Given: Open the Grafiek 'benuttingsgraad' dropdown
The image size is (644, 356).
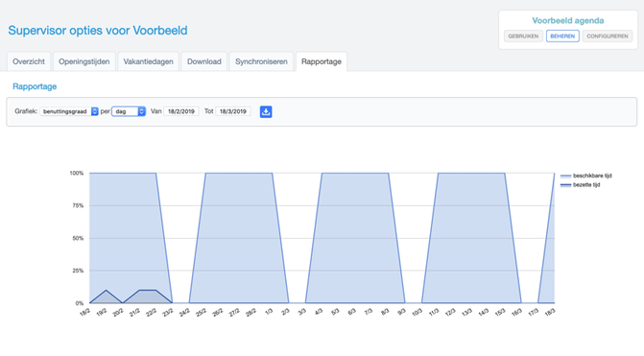Looking at the screenshot, I should [x=69, y=111].
